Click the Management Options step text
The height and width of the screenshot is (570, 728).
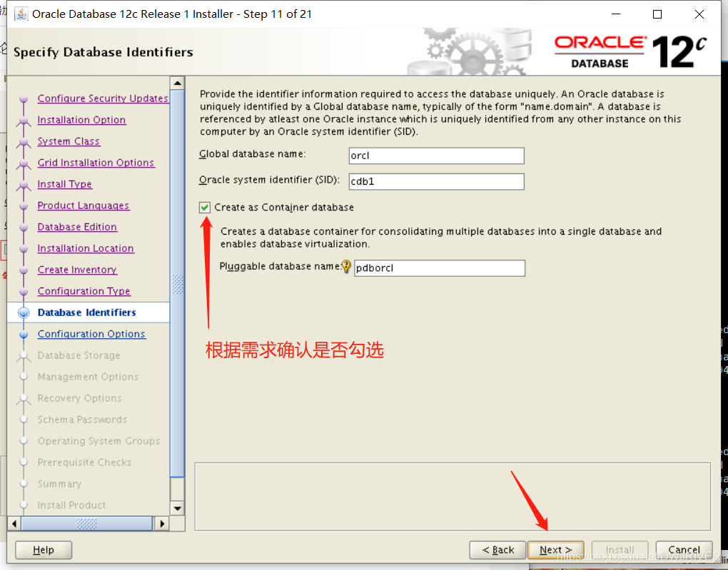(x=89, y=377)
